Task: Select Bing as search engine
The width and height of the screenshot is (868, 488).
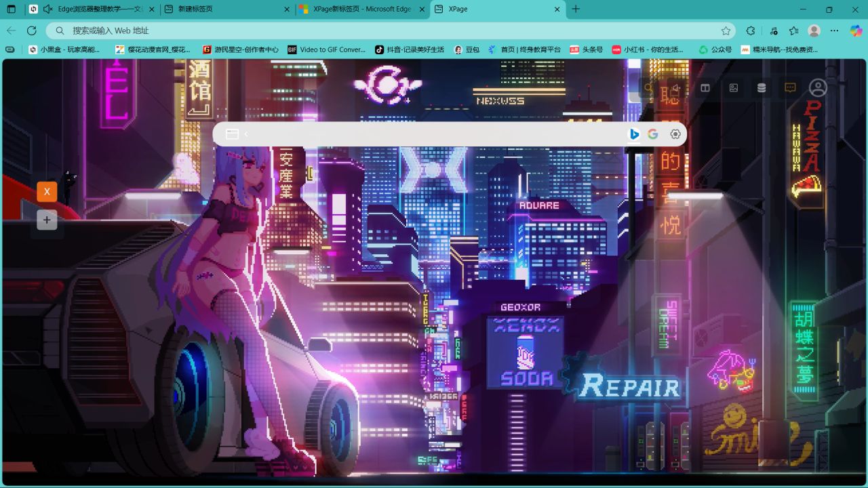Action: [635, 134]
